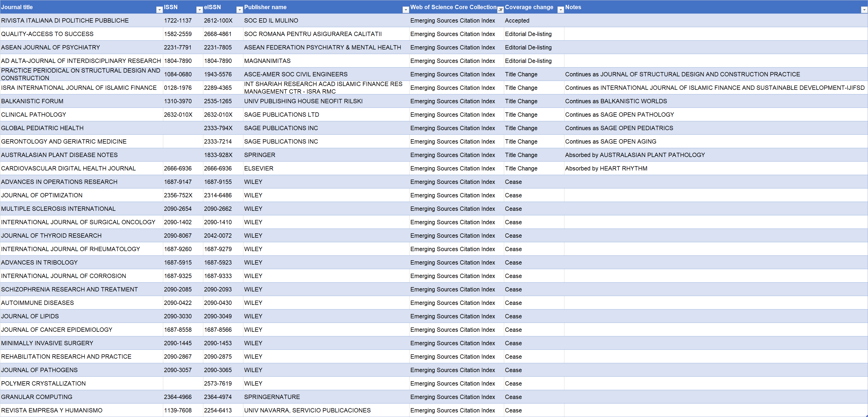Select eISSN cell 2289-4365

pyautogui.click(x=223, y=88)
